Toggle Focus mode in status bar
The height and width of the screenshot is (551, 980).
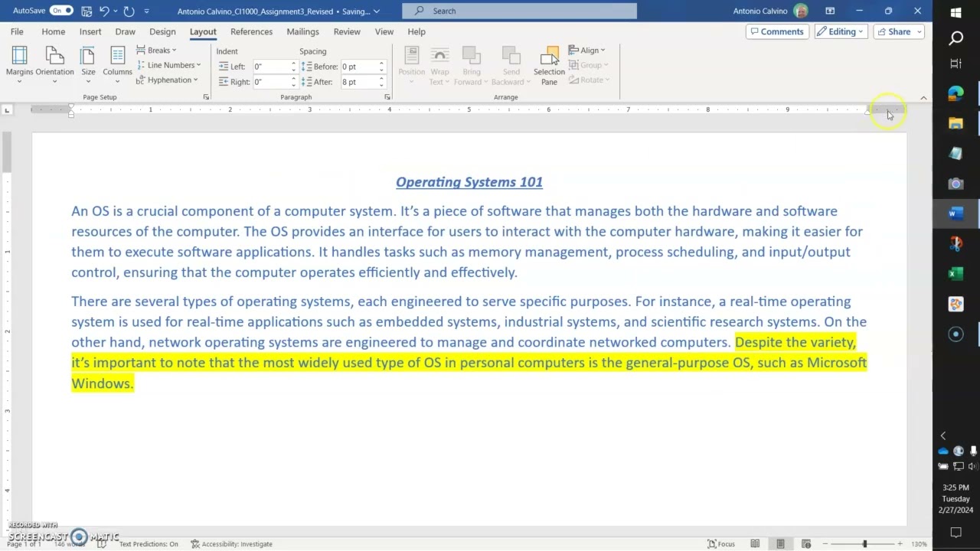(720, 544)
